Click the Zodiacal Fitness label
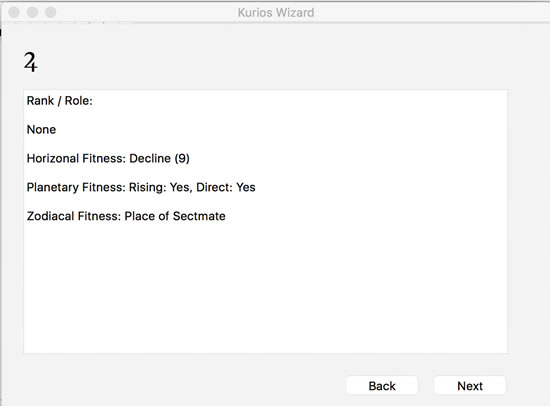This screenshot has height=406, width=550. point(74,216)
